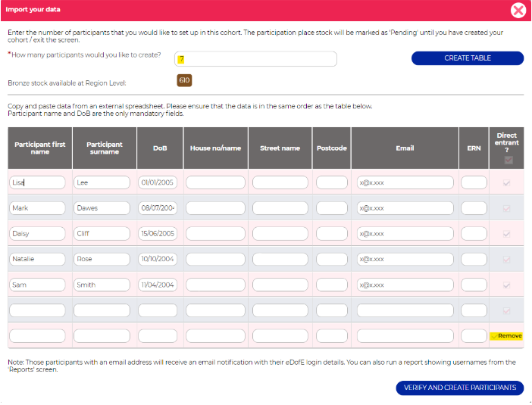This screenshot has width=532, height=405.
Task: Click the House no/name column header
Action: [x=215, y=148]
